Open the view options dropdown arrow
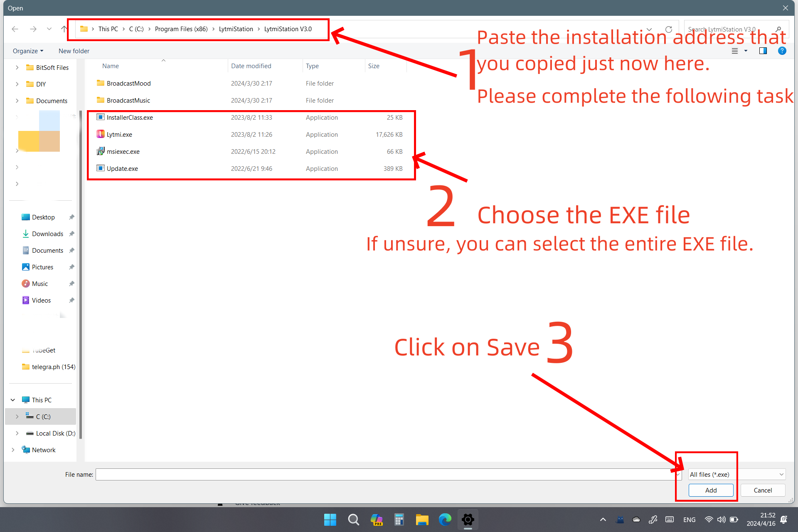This screenshot has width=798, height=532. (746, 51)
